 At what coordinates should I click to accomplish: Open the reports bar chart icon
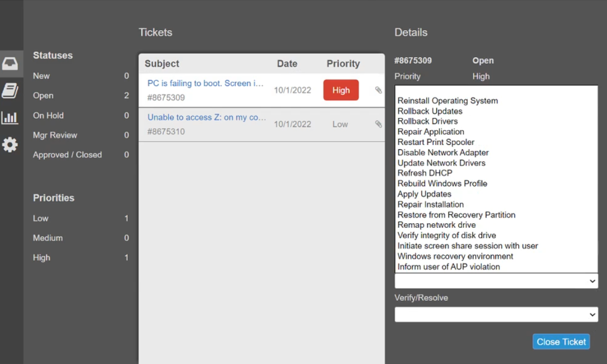point(10,117)
